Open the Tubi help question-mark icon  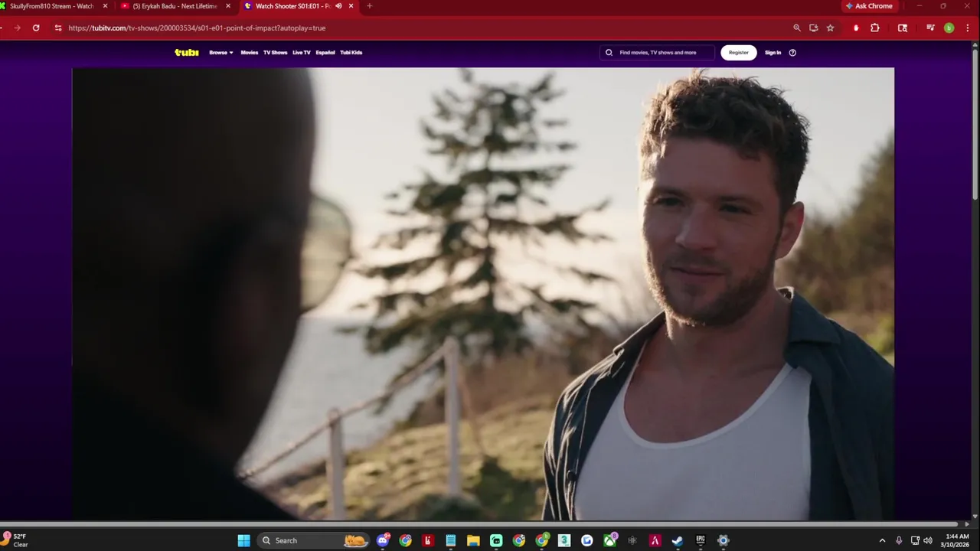792,53
